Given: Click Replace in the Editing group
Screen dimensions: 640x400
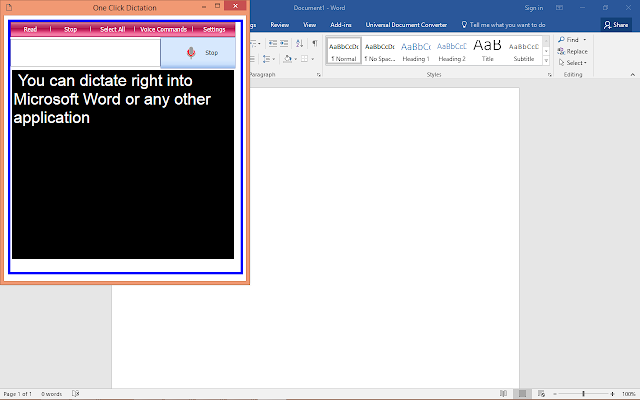Looking at the screenshot, I should point(573,51).
